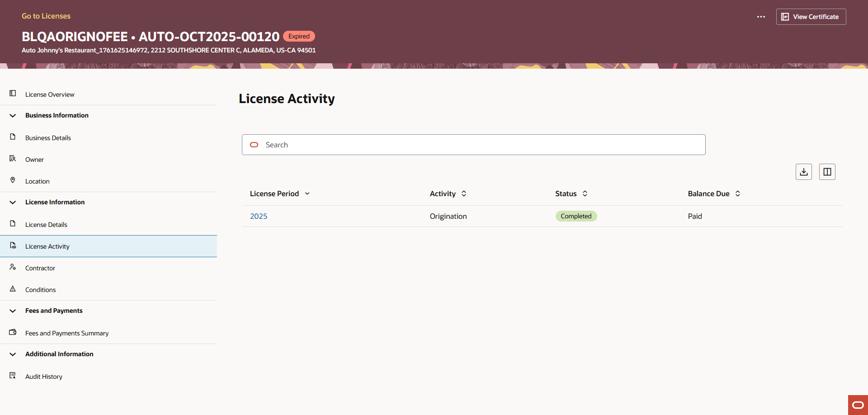Open the ellipsis actions menu
The width and height of the screenshot is (868, 415).
click(761, 17)
